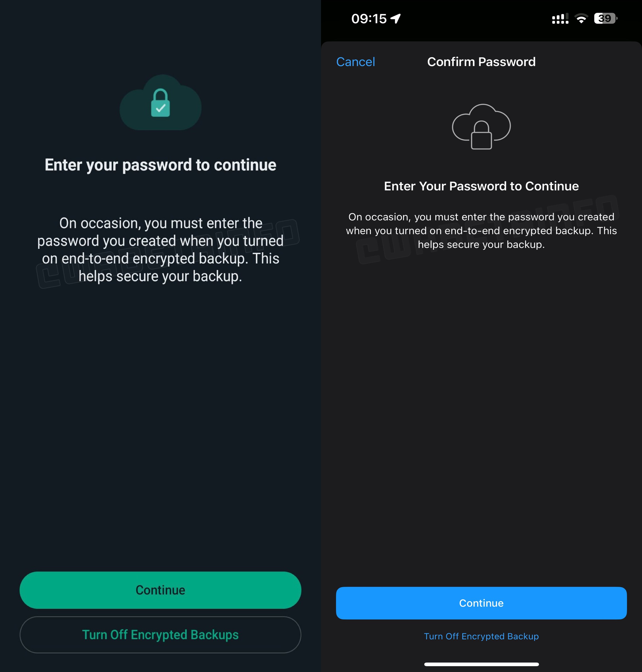
Task: Click the Confirm Password title header
Action: pyautogui.click(x=481, y=62)
